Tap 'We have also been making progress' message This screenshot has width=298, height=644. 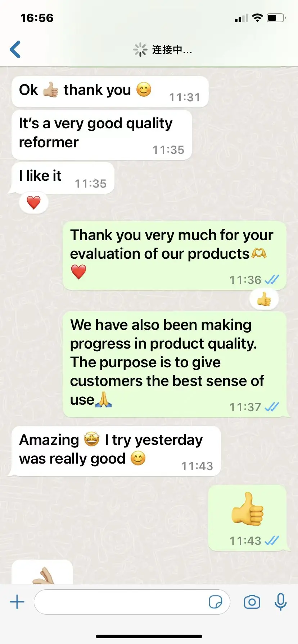click(x=175, y=364)
